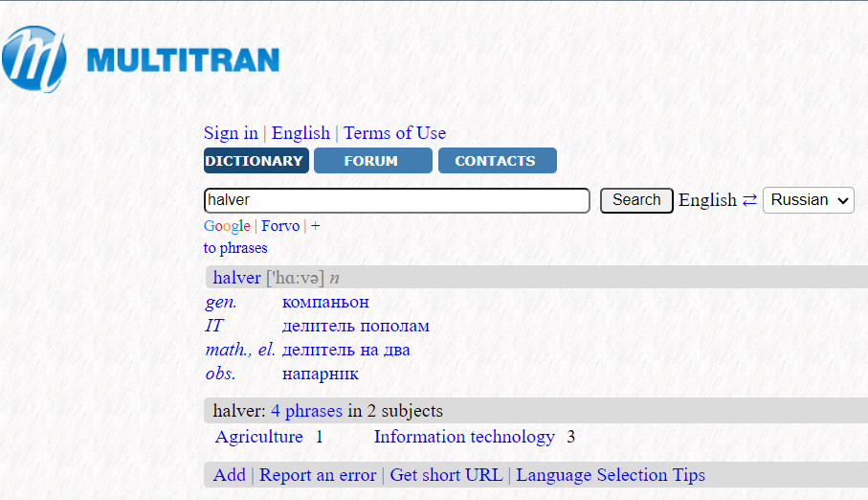868x500 pixels.
Task: Click 'Get short URL'
Action: point(446,475)
